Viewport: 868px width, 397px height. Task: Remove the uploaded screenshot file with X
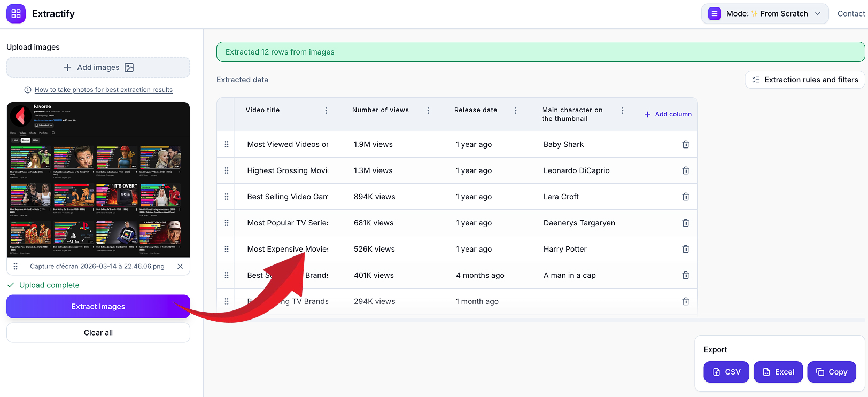(x=180, y=266)
